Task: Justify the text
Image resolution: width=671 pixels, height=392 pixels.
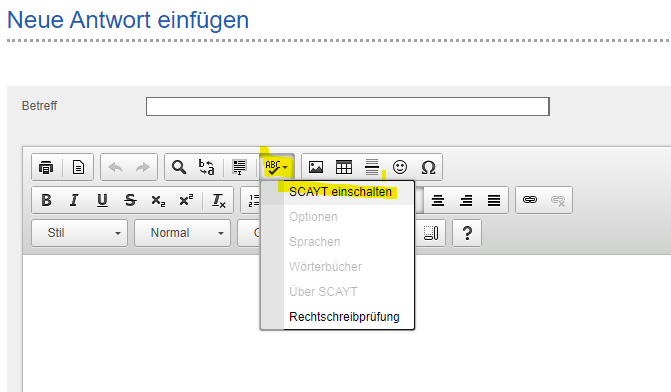Action: coord(494,200)
